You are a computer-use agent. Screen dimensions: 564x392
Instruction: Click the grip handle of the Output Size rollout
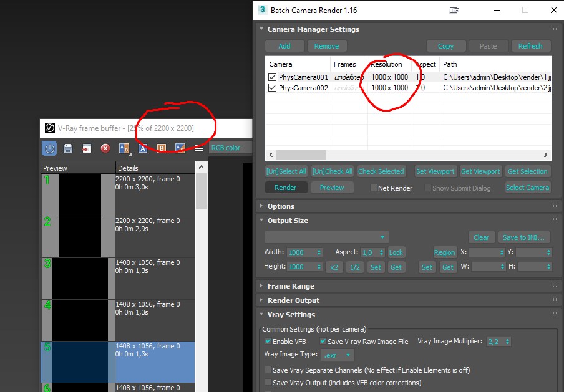555,220
